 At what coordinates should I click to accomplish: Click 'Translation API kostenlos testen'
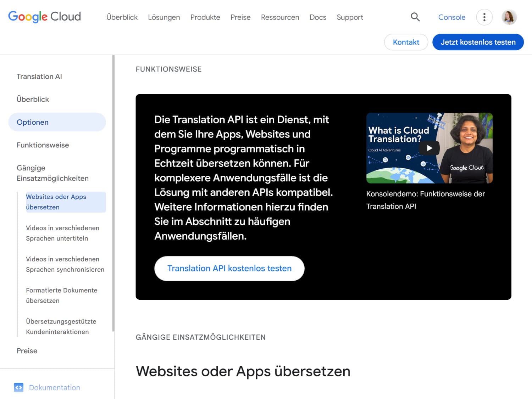(229, 268)
